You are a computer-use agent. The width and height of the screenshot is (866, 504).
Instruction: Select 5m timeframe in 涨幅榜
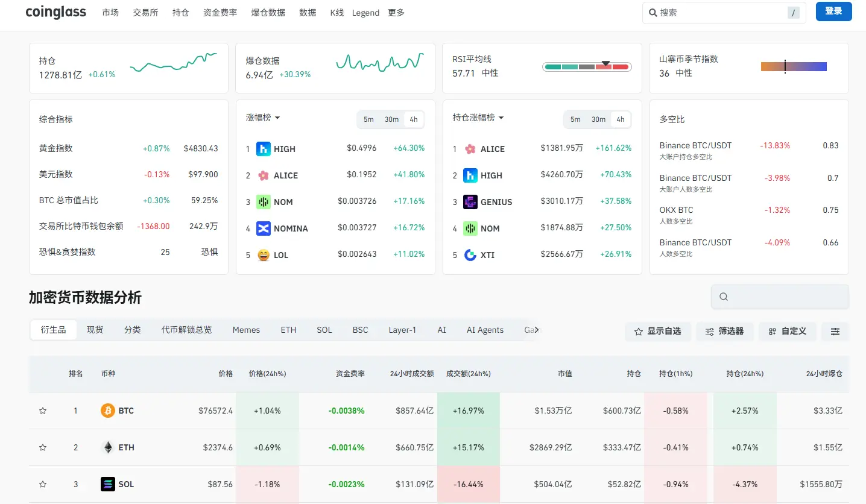point(368,119)
